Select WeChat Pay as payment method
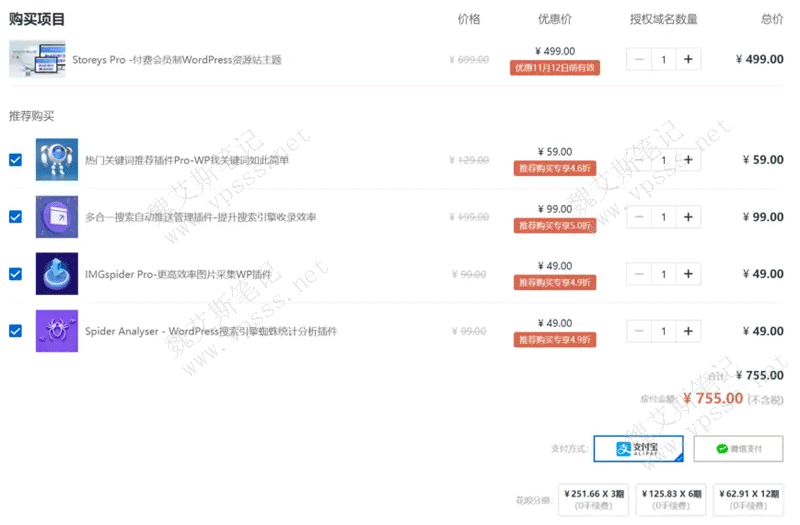800x525 pixels. coord(738,449)
